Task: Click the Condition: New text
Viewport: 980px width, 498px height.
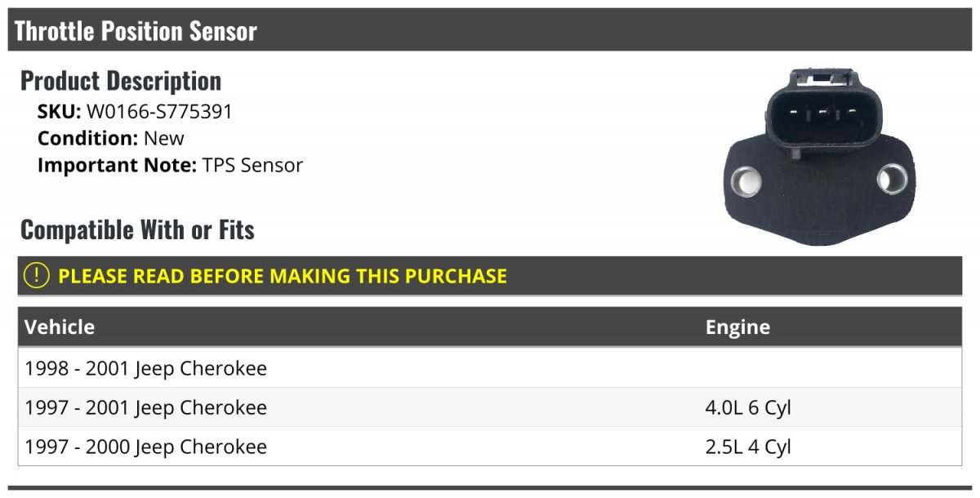Action: click(x=111, y=138)
